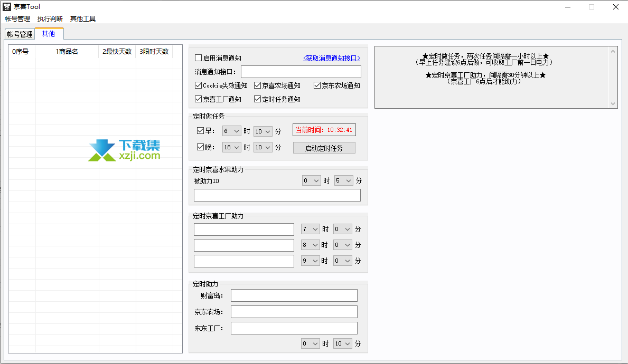The image size is (628, 364).
Task: Open the 早 hour dropdown showing 6
Action: [231, 131]
